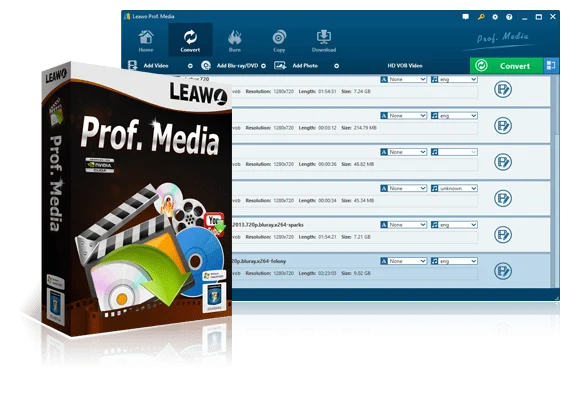Edit the 48.82 MB video via edit icon
The image size is (579, 395).
(x=503, y=162)
